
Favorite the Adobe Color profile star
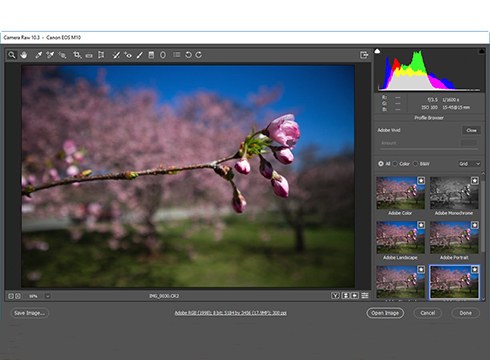421,181
